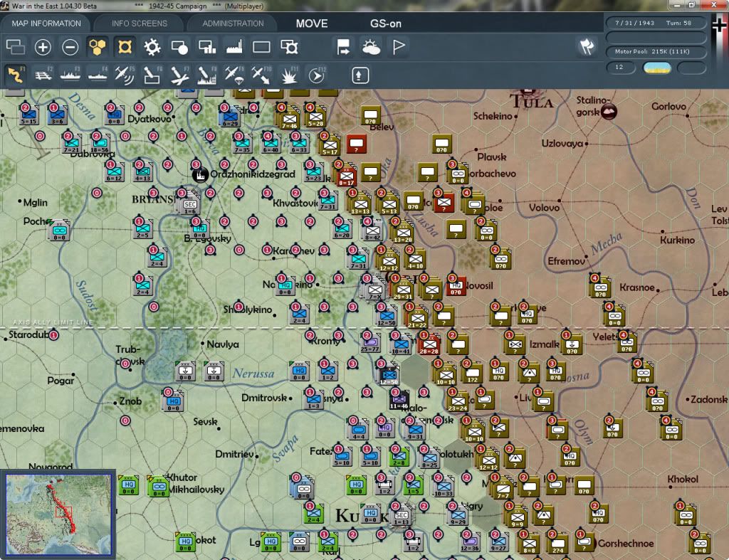Click the rectangle-with-circle icon
The image size is (729, 560).
point(179,47)
